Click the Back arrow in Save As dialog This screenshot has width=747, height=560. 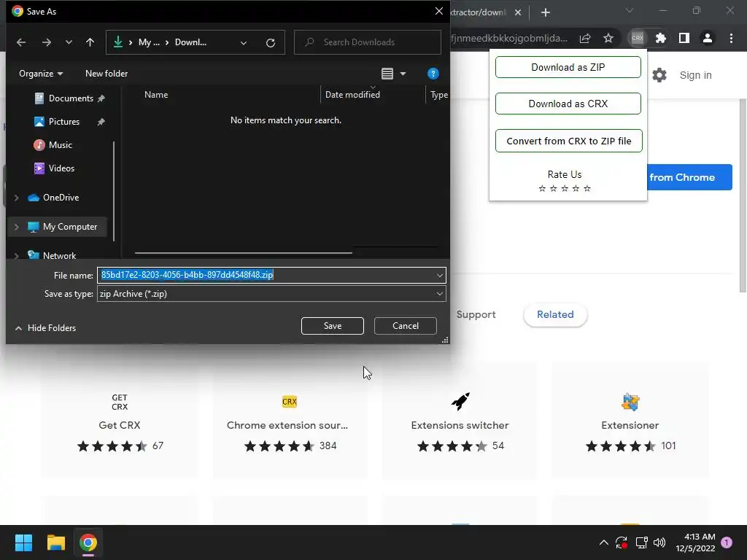point(21,42)
